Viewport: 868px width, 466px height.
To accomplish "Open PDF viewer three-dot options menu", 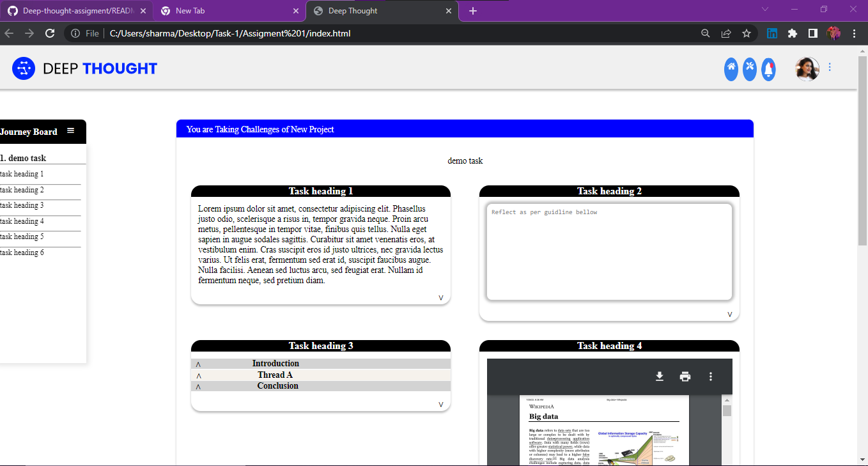I will click(710, 377).
